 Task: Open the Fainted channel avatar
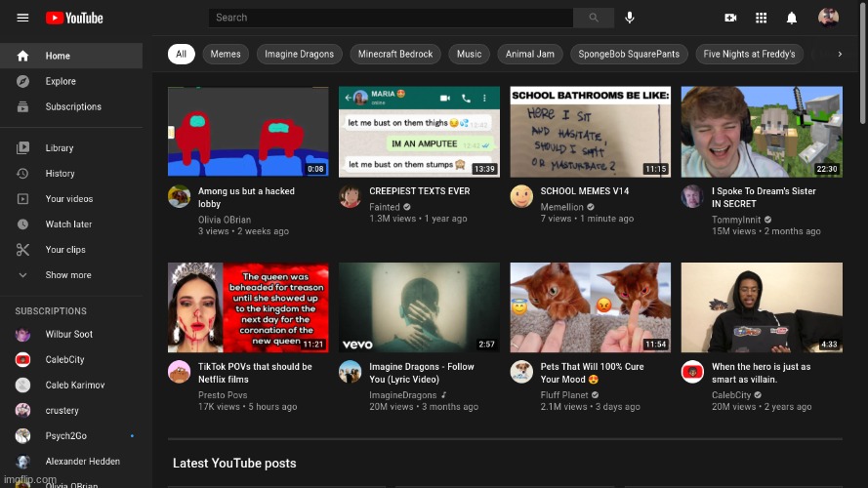click(350, 196)
